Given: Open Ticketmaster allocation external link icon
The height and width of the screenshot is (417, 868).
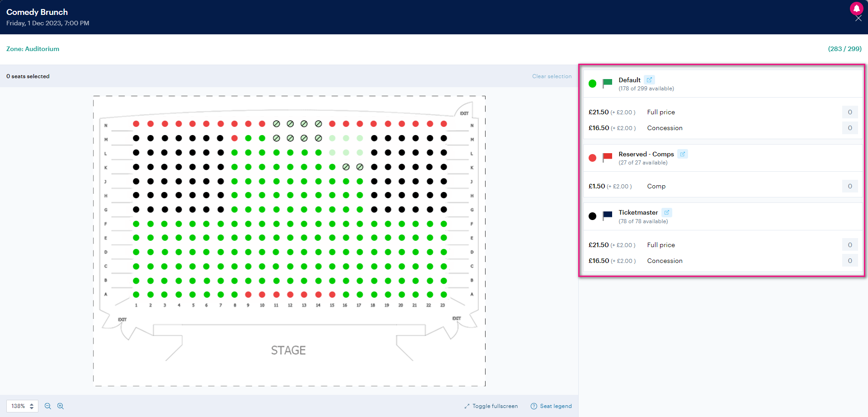Looking at the screenshot, I should (x=667, y=212).
